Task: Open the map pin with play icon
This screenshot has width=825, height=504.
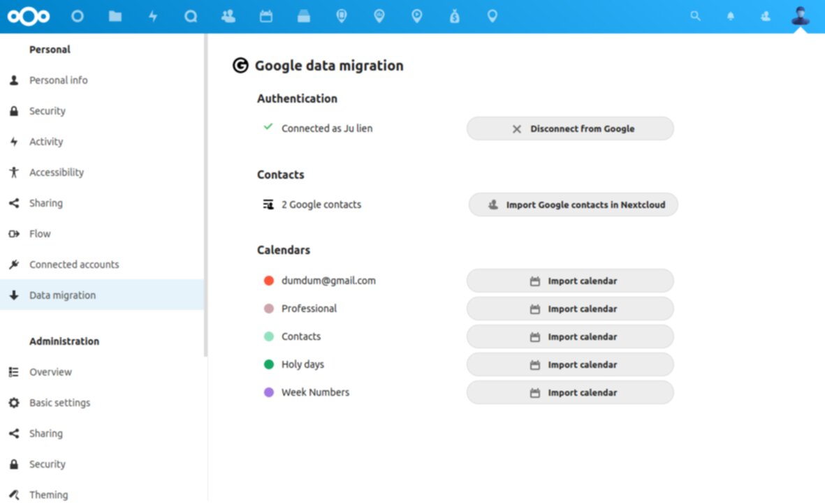Action: [x=417, y=16]
